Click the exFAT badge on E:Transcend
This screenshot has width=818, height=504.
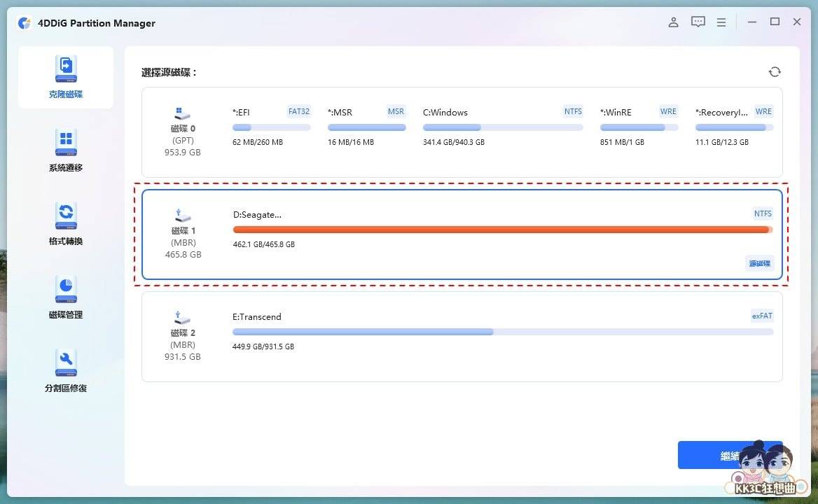pyautogui.click(x=762, y=316)
